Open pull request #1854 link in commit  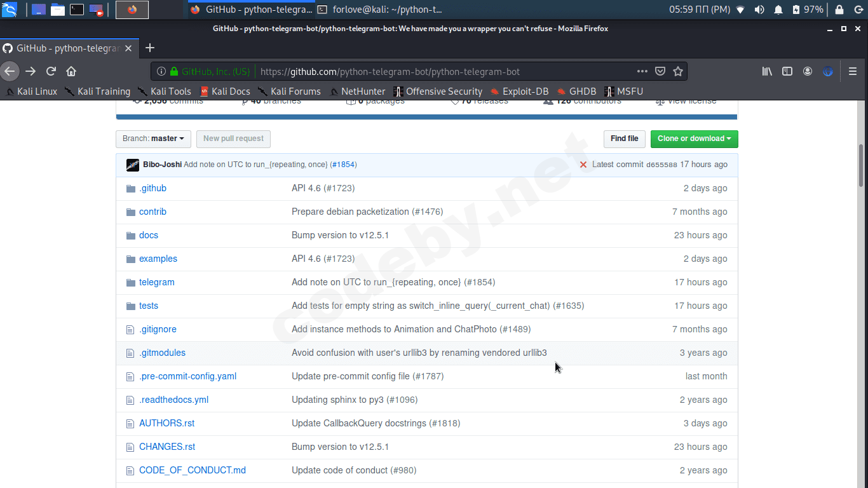point(343,165)
